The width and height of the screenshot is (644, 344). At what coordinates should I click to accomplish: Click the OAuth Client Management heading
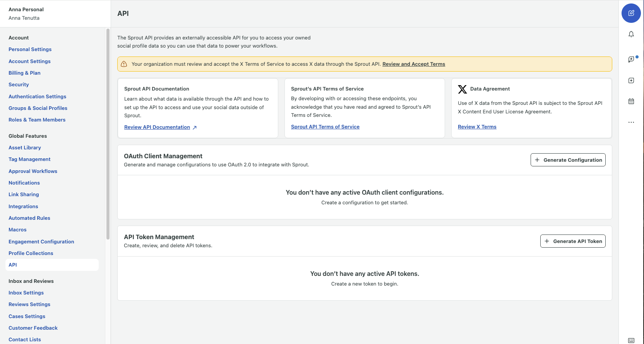(x=163, y=156)
